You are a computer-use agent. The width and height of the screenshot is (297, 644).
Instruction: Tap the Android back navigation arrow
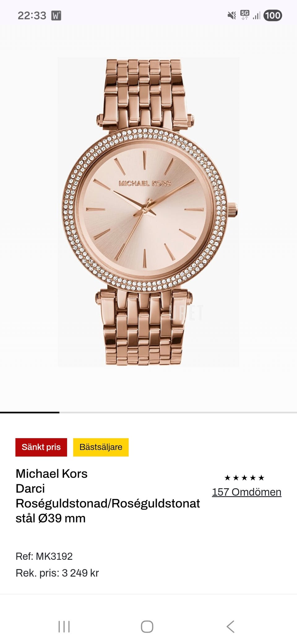(x=230, y=626)
